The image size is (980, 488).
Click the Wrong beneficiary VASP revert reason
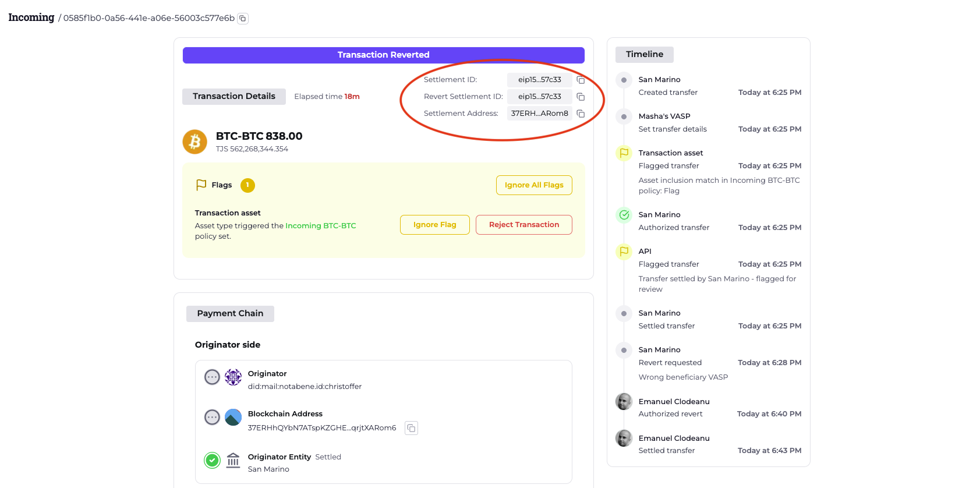[x=684, y=377]
